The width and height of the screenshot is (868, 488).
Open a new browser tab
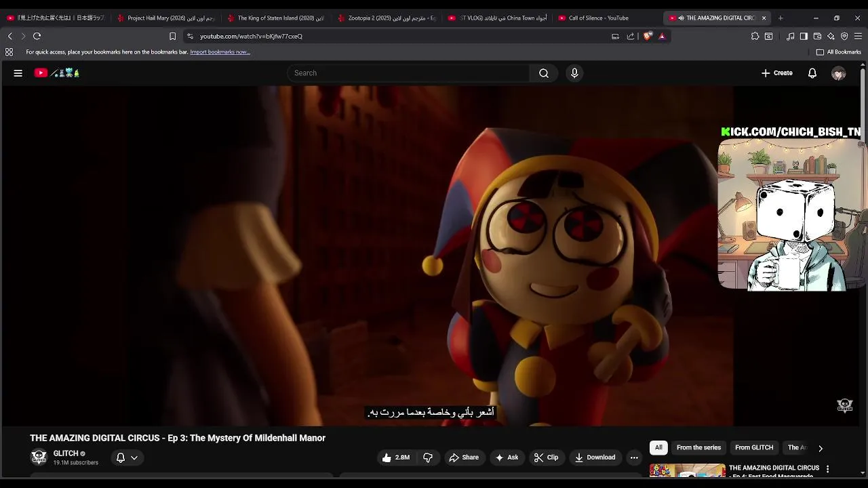(x=781, y=18)
